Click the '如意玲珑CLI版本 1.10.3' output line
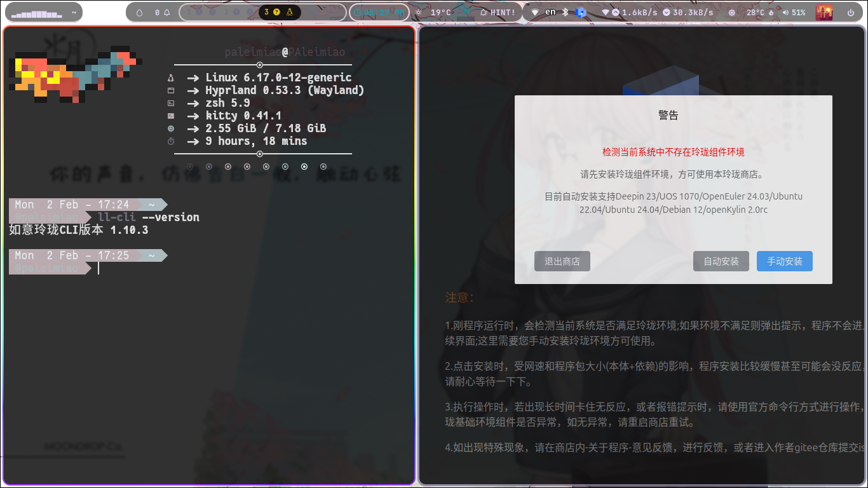The height and width of the screenshot is (488, 868). (x=79, y=230)
